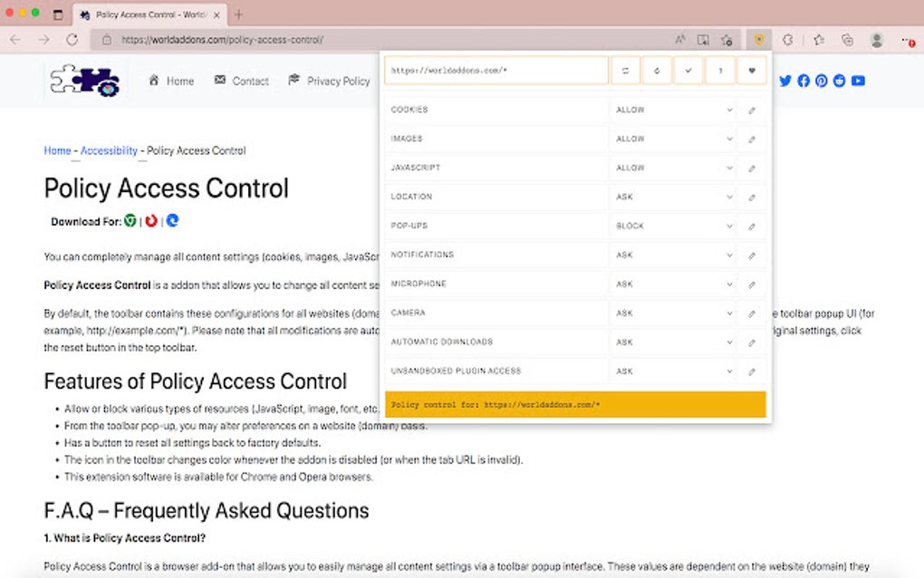The width and height of the screenshot is (924, 578).
Task: Open the Reddit social icon
Action: point(840,81)
